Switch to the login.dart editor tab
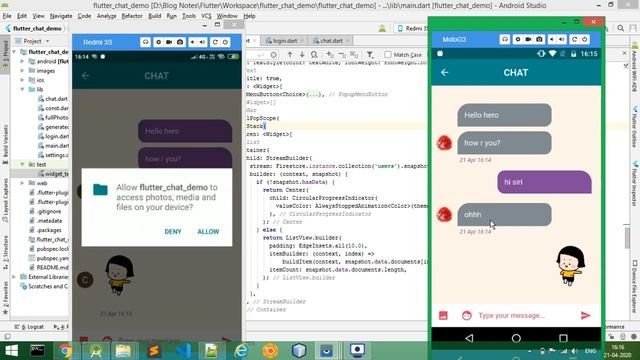This screenshot has width=640, height=360. coord(284,41)
